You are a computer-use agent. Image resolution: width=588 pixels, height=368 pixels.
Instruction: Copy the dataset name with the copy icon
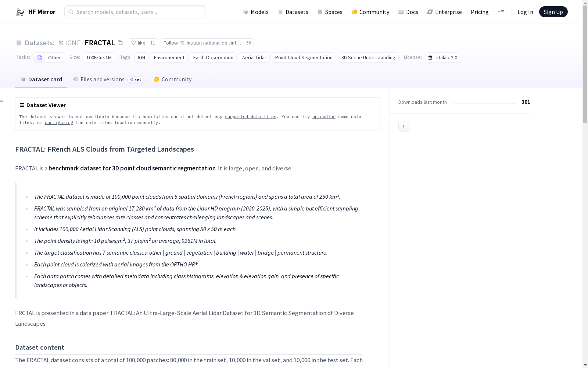(x=120, y=43)
